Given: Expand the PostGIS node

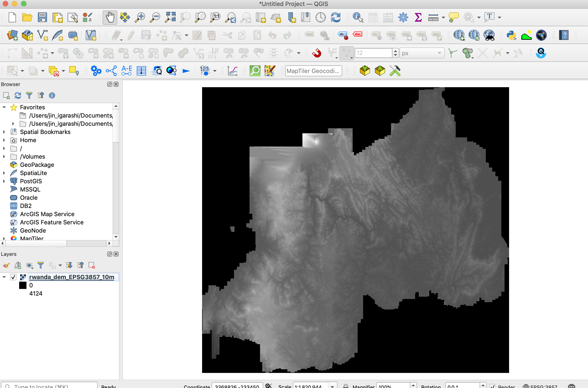Looking at the screenshot, I should pos(4,181).
